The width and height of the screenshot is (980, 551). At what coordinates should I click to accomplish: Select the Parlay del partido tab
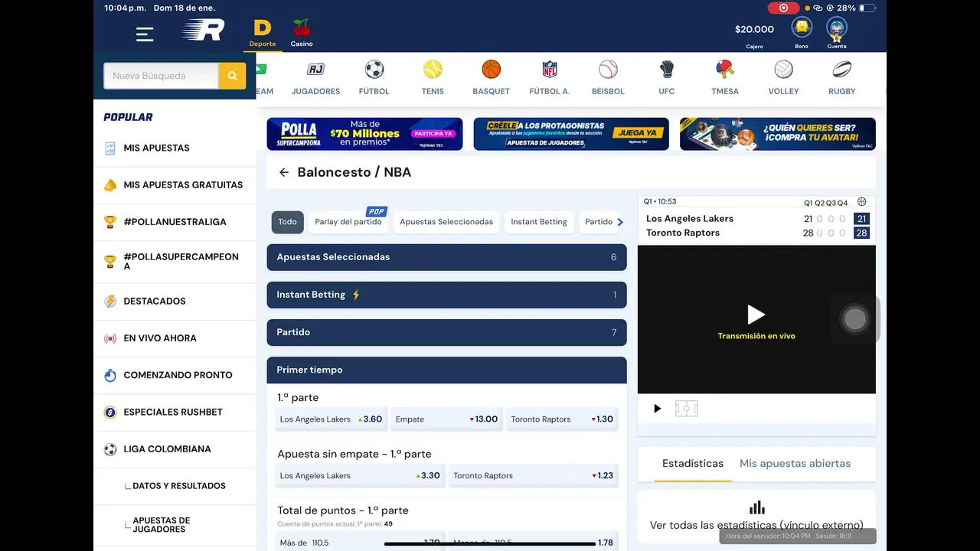[348, 222]
